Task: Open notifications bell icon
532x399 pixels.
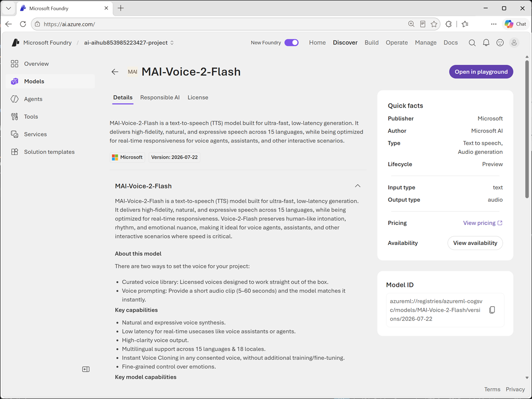Action: click(x=486, y=43)
